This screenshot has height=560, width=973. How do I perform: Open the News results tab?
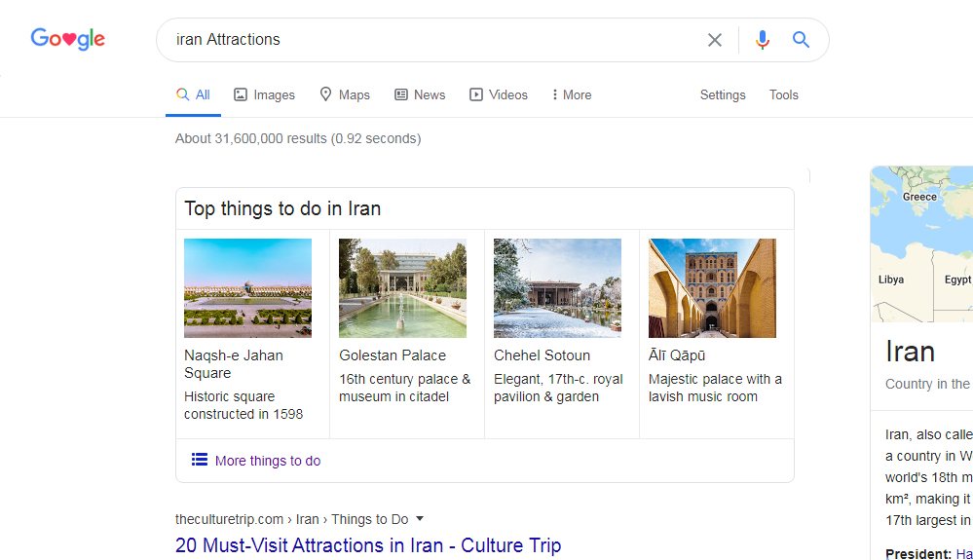click(420, 94)
